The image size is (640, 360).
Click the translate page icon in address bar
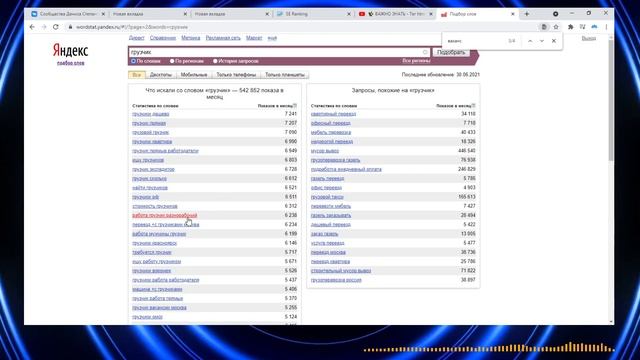544,27
